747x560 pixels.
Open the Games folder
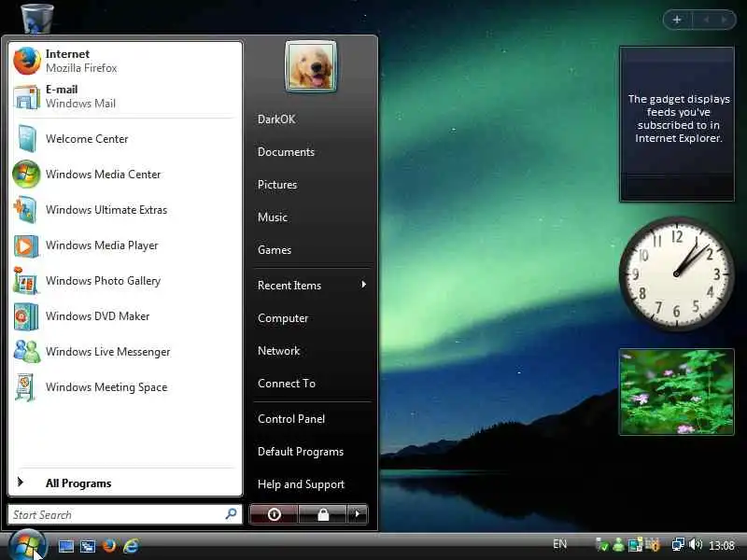(312, 250)
